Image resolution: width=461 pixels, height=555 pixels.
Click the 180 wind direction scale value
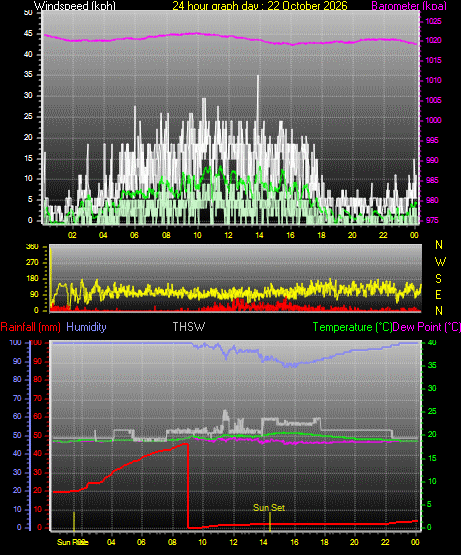pos(32,279)
